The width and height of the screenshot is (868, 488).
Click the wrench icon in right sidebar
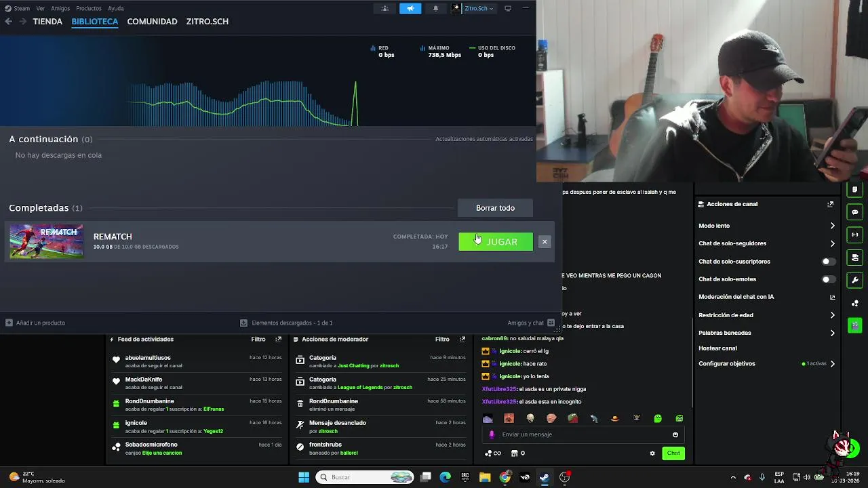click(854, 280)
